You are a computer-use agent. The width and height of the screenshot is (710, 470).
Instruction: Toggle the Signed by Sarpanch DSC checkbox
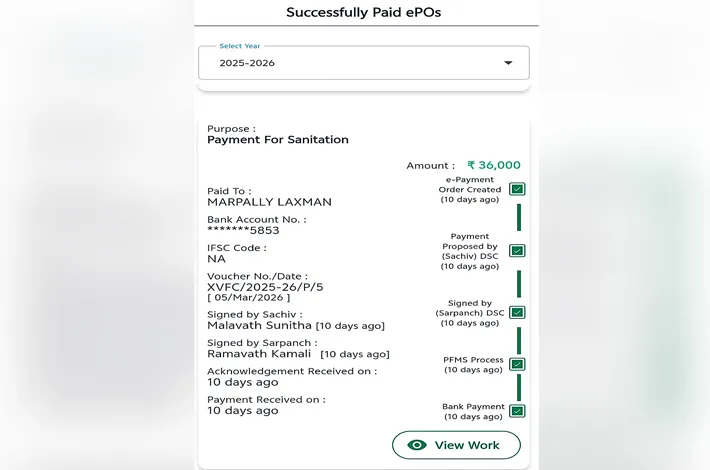[517, 312]
